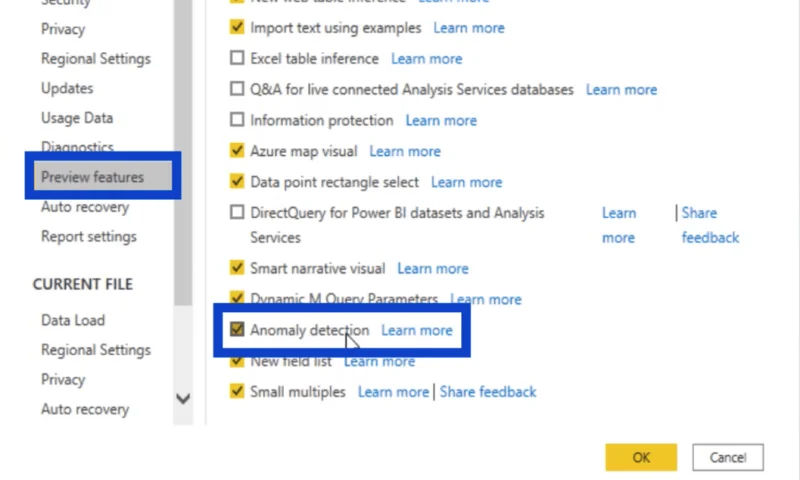Open Learn more for Q&A live connected

click(621, 90)
